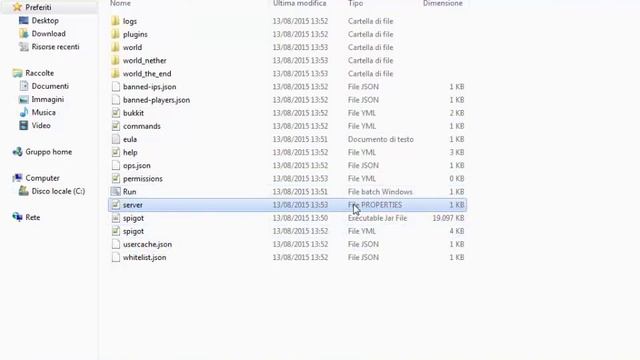Select the "banned-players.json" file name
The height and width of the screenshot is (360, 640).
[x=156, y=100]
